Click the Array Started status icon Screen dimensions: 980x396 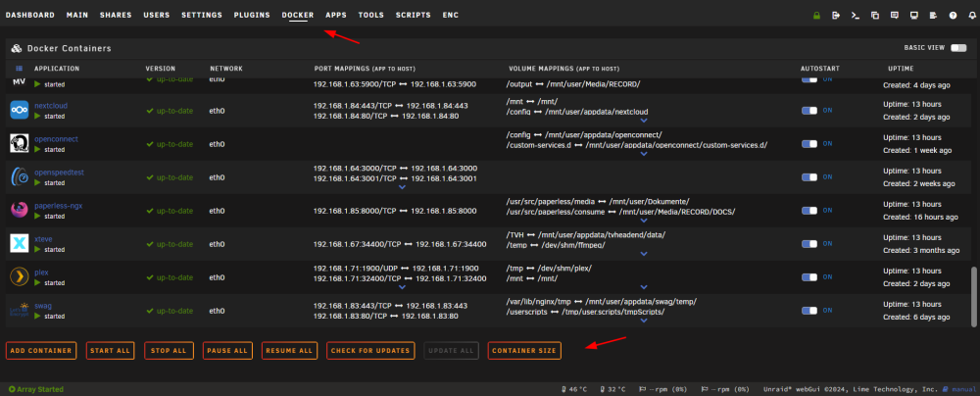(12, 389)
